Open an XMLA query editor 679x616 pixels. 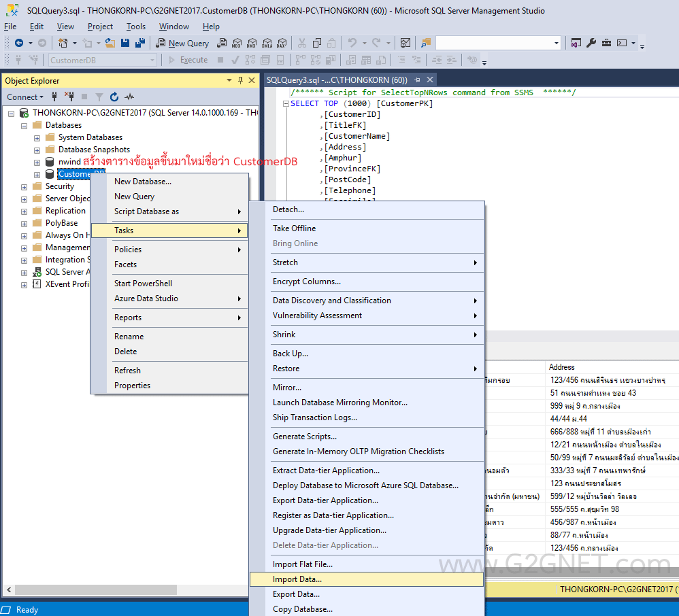click(x=267, y=43)
